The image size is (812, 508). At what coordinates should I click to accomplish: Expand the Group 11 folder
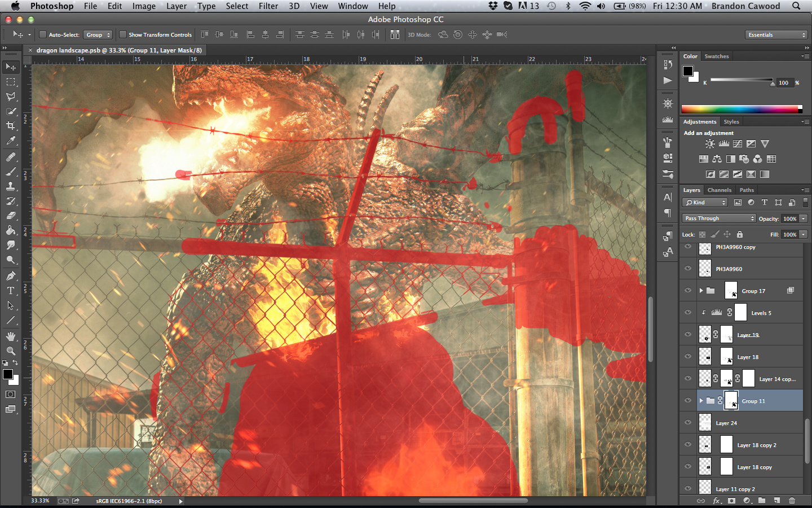[701, 401]
